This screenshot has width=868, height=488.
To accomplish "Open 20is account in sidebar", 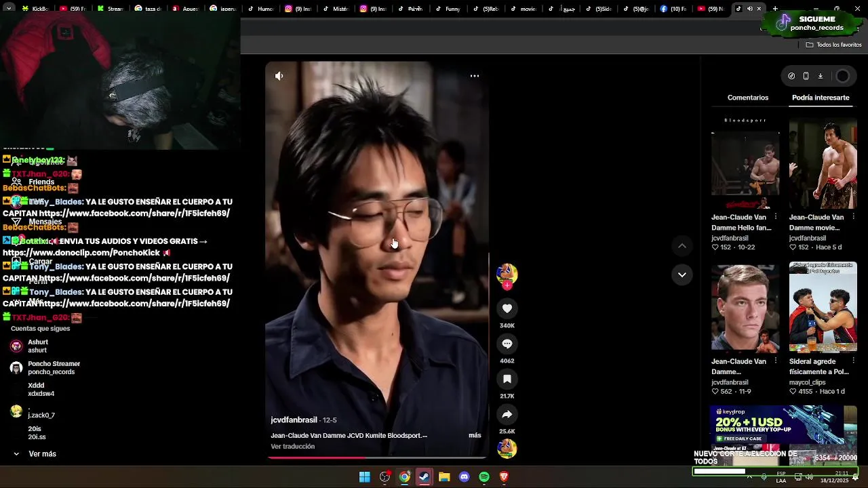I will 28,433.
